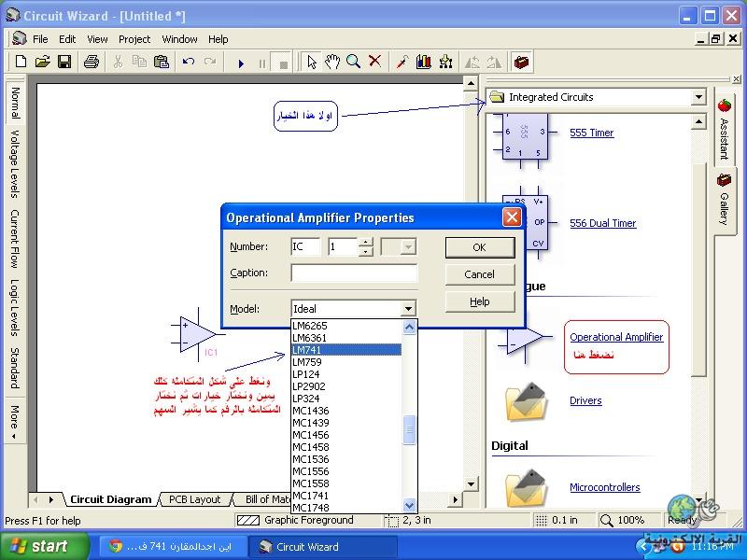Choose MC1458 from the model list
The width and height of the screenshot is (747, 560).
tap(346, 447)
